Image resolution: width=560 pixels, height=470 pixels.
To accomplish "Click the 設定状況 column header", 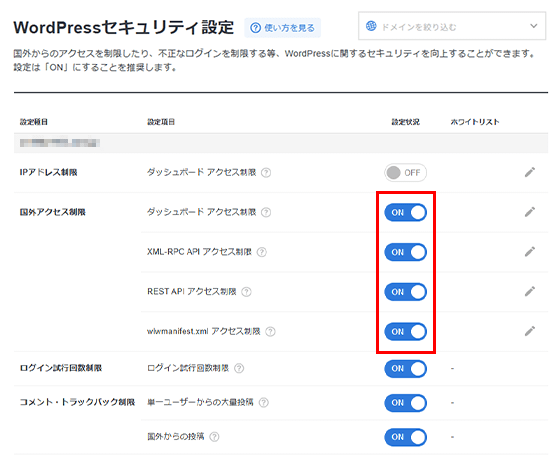I will tap(405, 122).
